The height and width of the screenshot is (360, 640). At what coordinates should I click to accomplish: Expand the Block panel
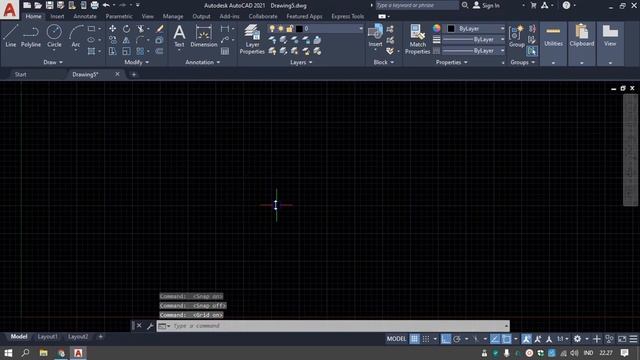384,62
